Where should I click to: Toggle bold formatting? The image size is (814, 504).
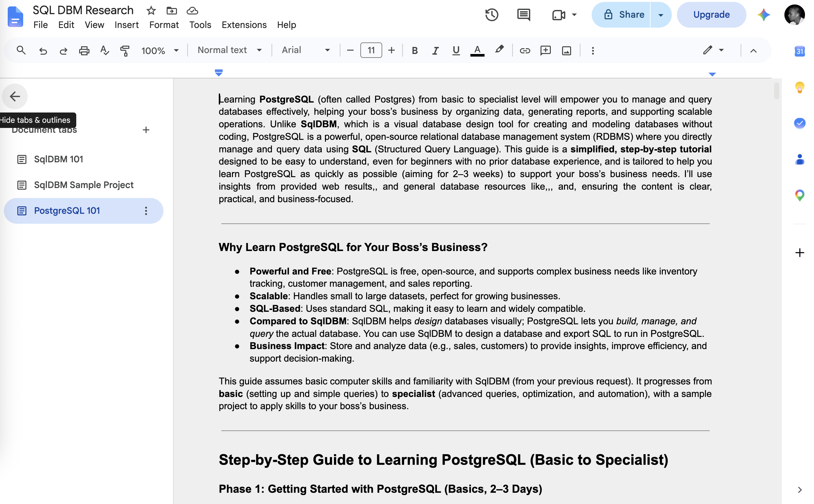tap(415, 51)
